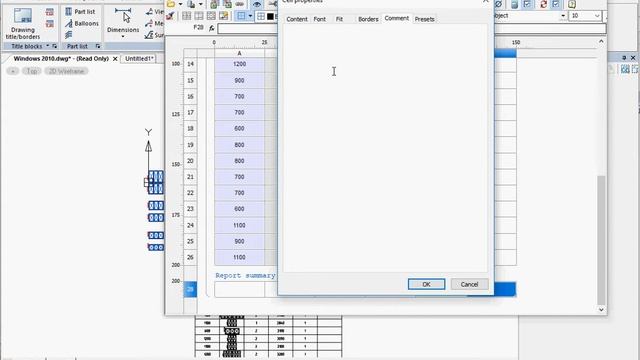Open dropdown arrow beside the export icon
The image size is (640, 360).
pyautogui.click(x=200, y=4)
